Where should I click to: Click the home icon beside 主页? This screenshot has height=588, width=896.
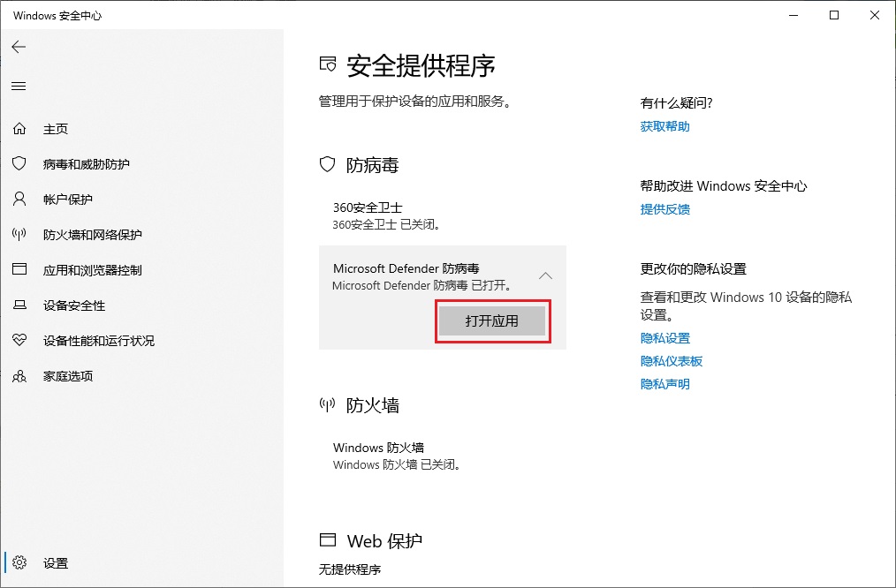click(19, 128)
